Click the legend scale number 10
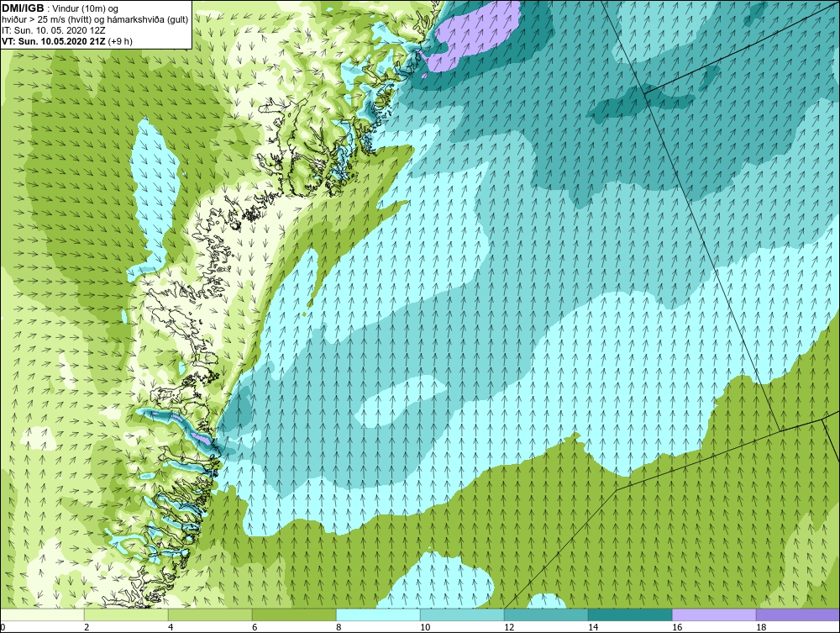 click(424, 628)
